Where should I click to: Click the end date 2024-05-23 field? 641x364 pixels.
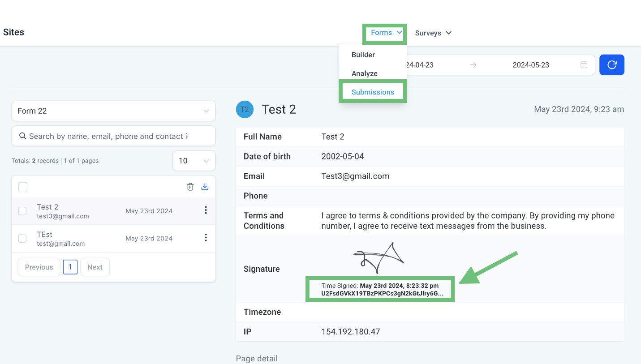coord(531,65)
